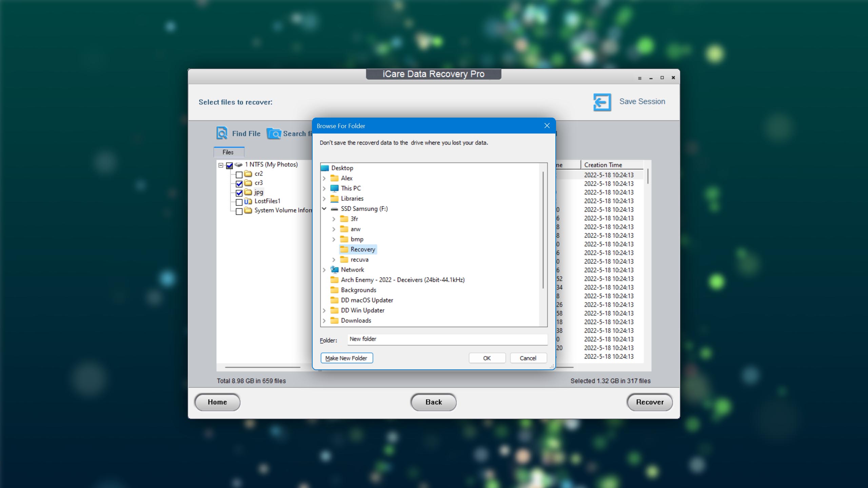Expand the This PC node

pos(324,188)
